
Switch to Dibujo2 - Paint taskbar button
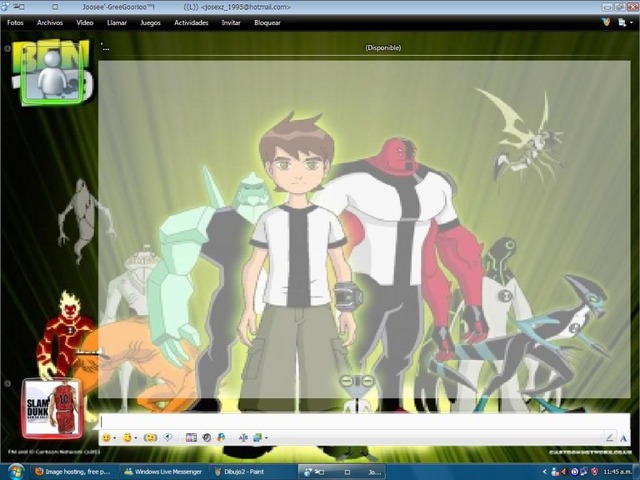point(252,472)
